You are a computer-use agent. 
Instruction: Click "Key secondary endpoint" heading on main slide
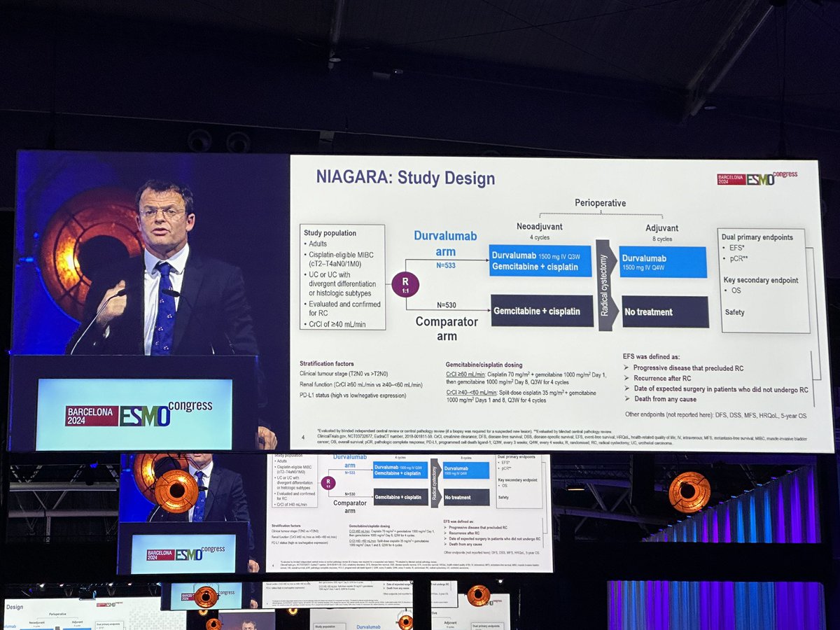[x=761, y=280]
